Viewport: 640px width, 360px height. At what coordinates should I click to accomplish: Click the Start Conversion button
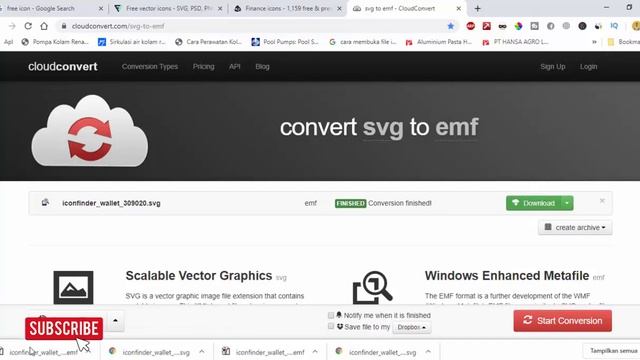562,320
